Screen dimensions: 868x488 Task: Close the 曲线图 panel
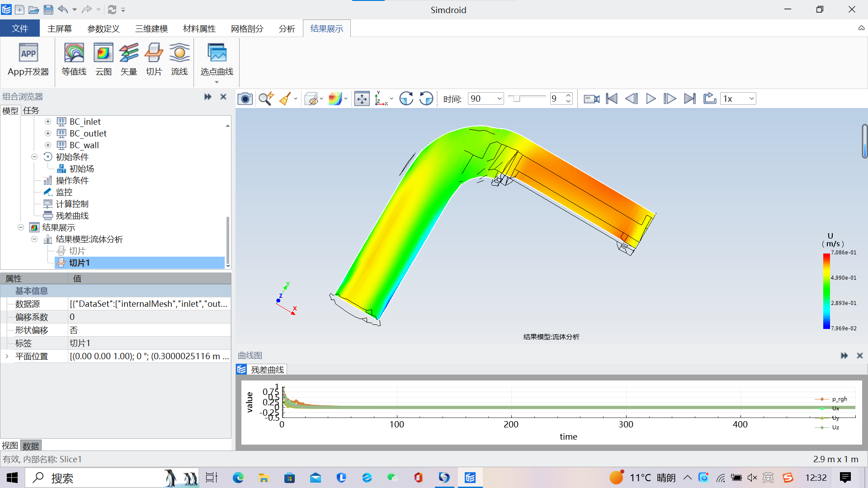[860, 356]
